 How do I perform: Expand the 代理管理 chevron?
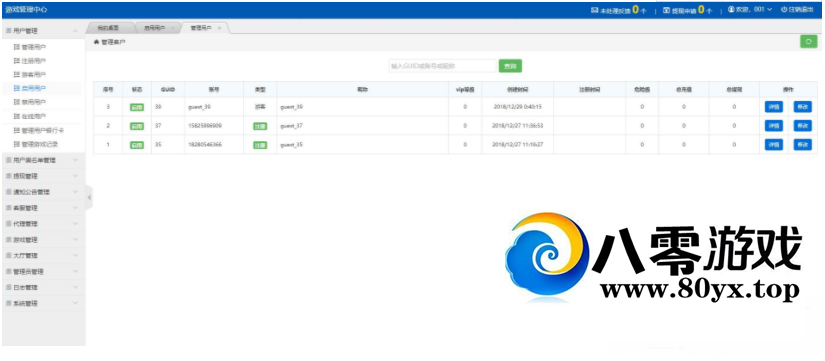pos(75,224)
